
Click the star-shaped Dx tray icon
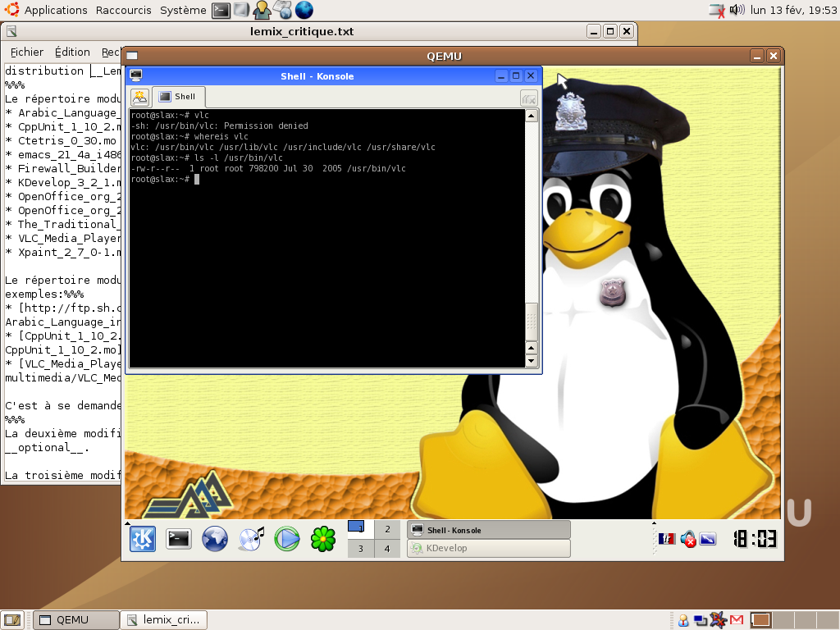pos(718,620)
